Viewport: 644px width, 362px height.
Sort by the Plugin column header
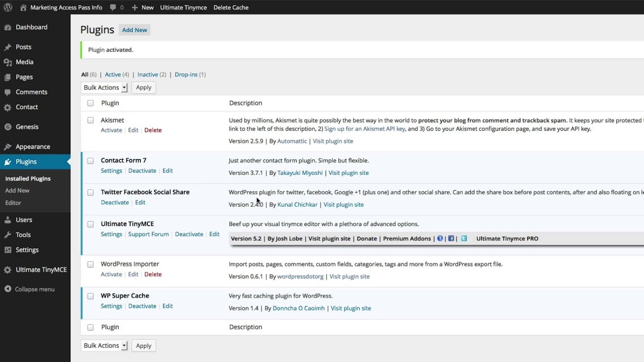tap(110, 103)
